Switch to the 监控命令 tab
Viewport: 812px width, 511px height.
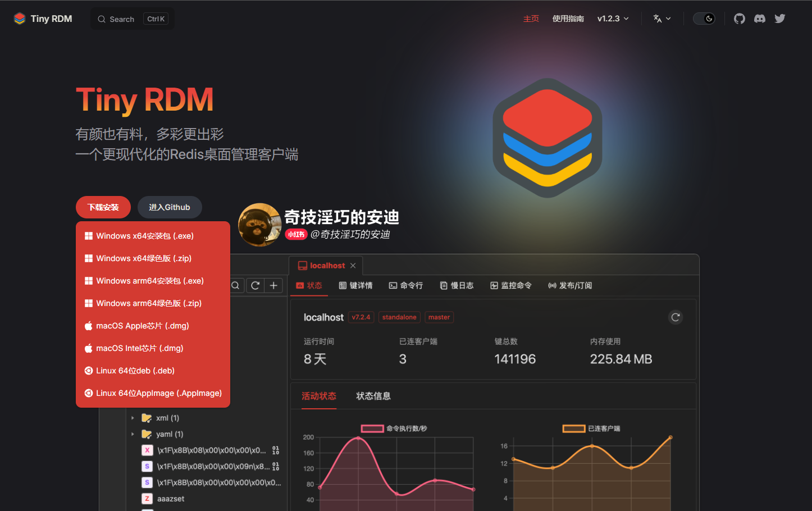(x=510, y=285)
